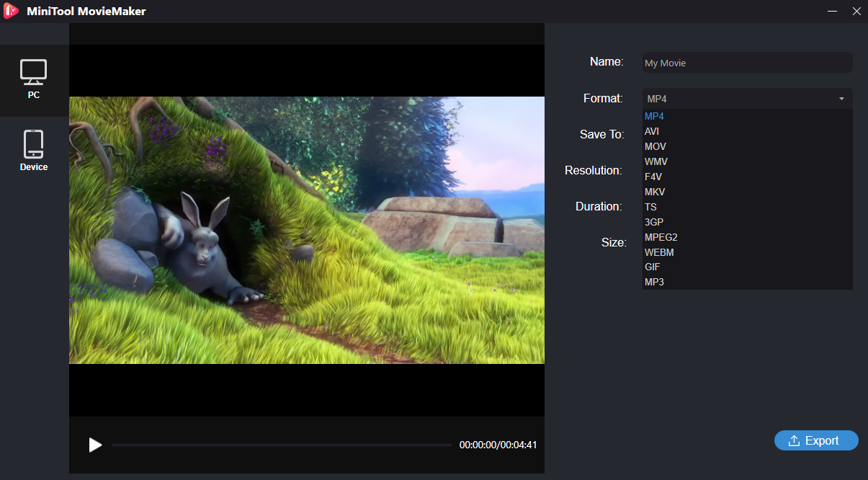Minimize the MovieMaker window
The image size is (868, 480).
(833, 11)
